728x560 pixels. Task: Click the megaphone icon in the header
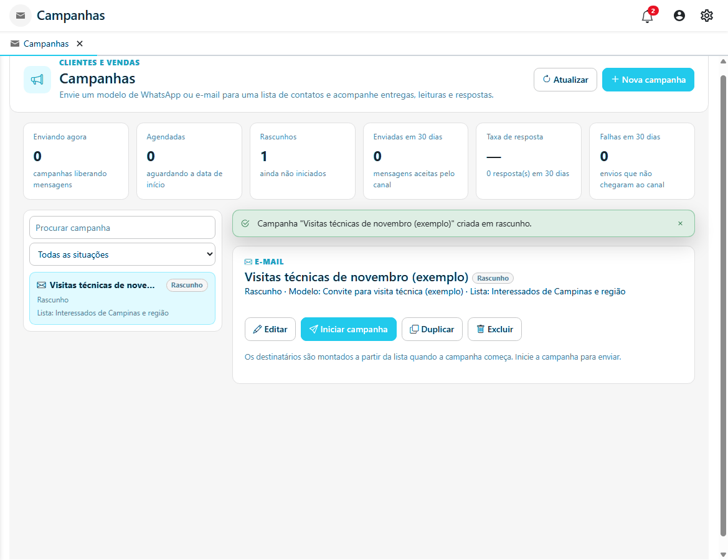click(x=37, y=80)
